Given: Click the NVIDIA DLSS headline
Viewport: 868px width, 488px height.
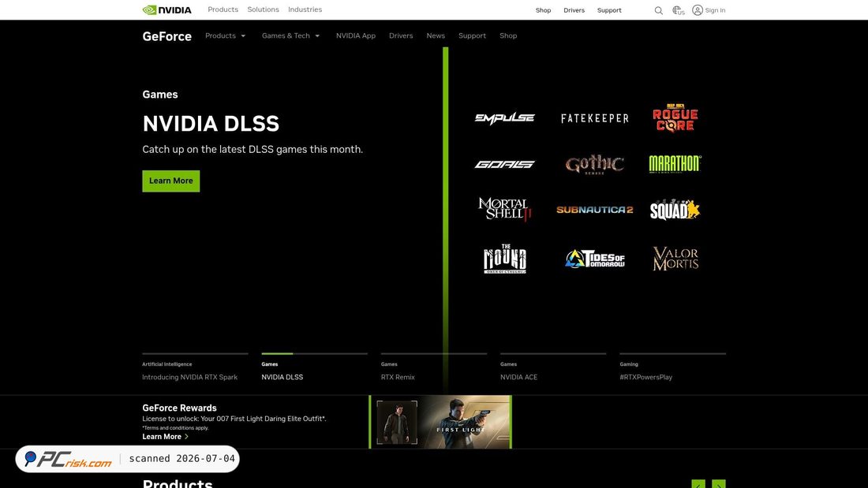Looking at the screenshot, I should (211, 124).
